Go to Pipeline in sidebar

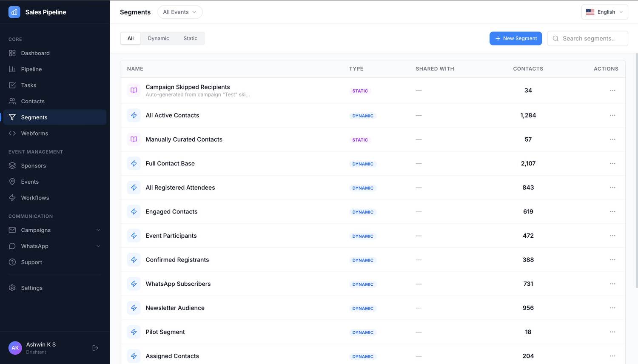click(x=55, y=69)
